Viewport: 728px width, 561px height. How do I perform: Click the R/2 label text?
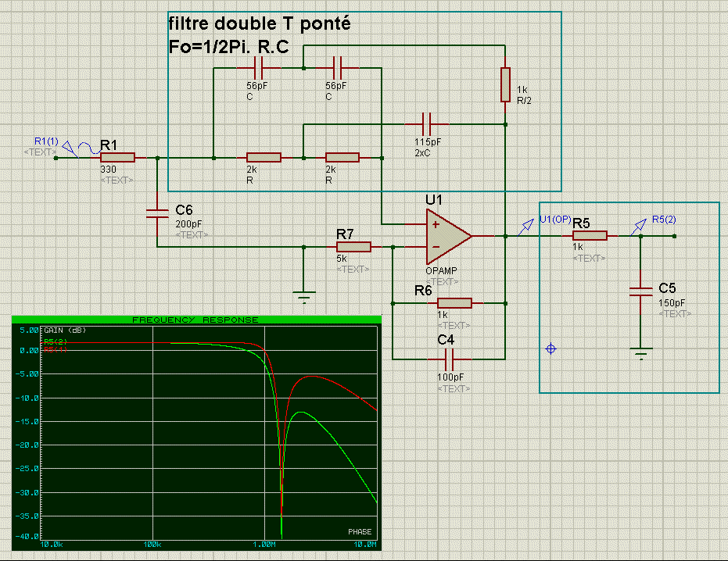(x=524, y=100)
